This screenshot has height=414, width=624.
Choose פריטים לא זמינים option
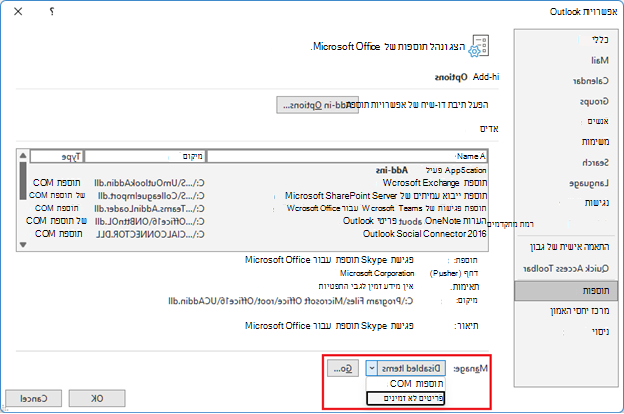pos(406,398)
